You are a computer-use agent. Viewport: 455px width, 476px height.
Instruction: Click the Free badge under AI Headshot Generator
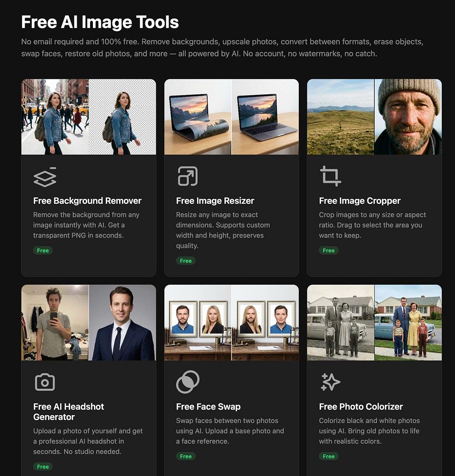click(43, 466)
